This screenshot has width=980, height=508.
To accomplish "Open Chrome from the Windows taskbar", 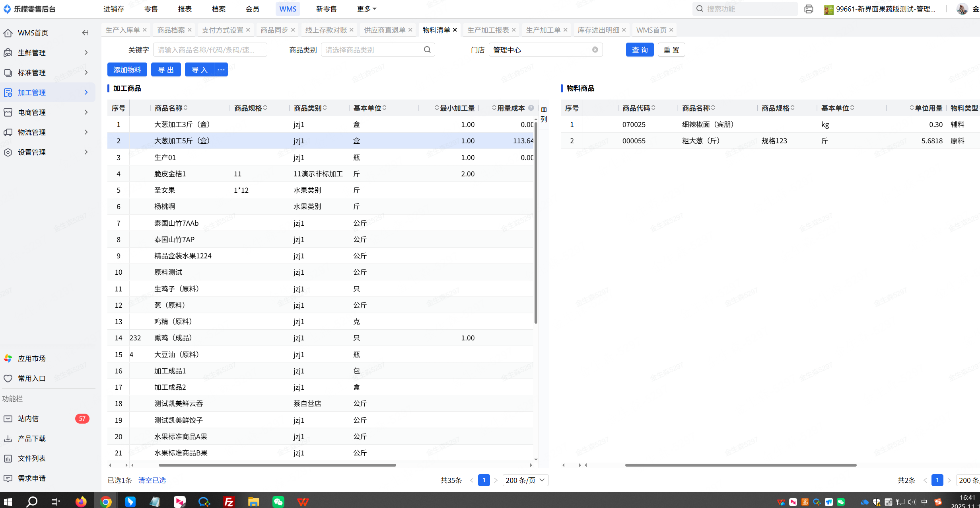I will point(105,501).
